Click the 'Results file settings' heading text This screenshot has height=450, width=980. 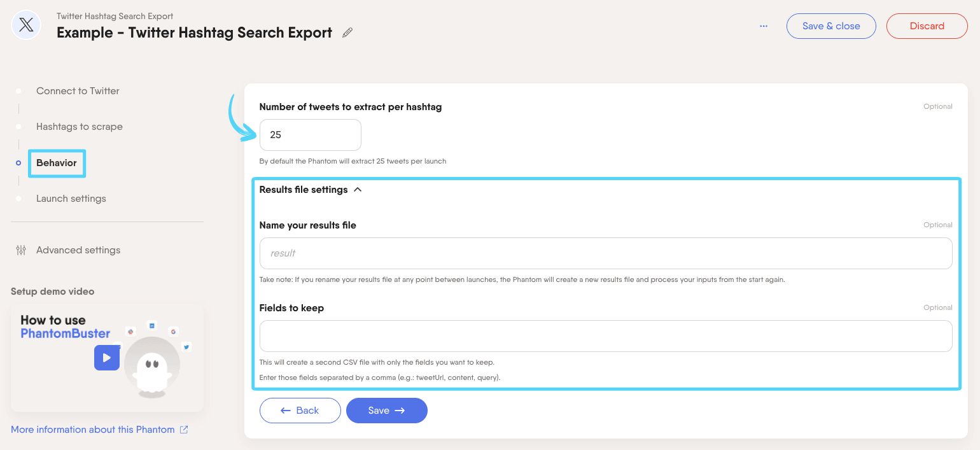(x=304, y=190)
